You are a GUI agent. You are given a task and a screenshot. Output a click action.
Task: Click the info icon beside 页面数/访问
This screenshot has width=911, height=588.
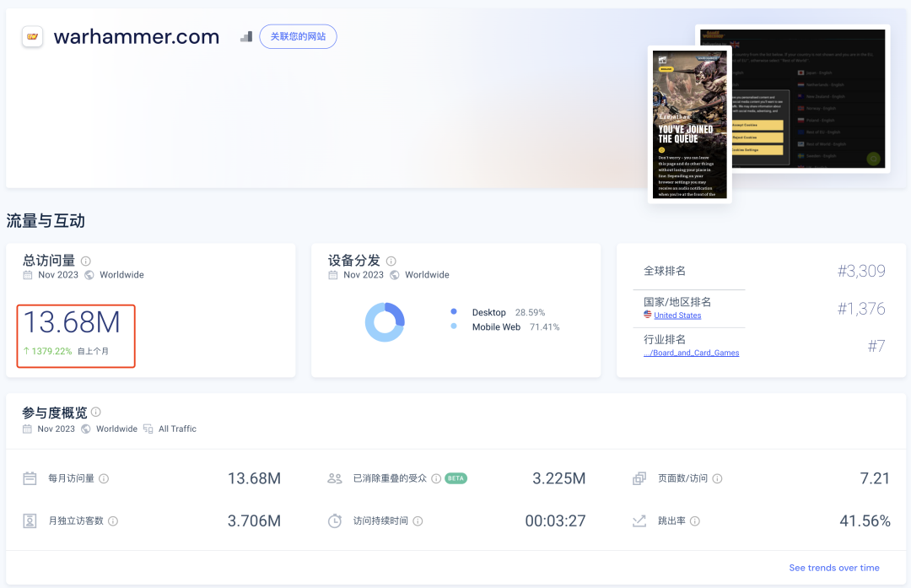718,479
